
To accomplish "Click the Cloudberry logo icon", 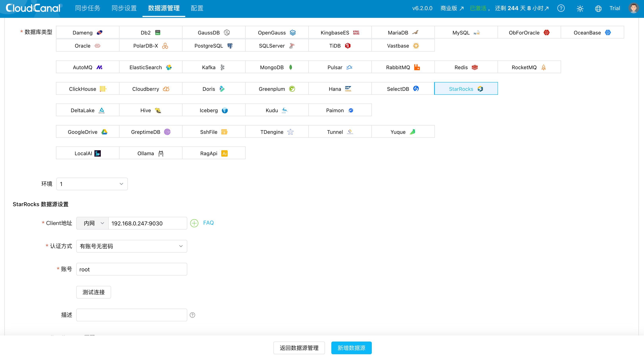I will pyautogui.click(x=166, y=89).
